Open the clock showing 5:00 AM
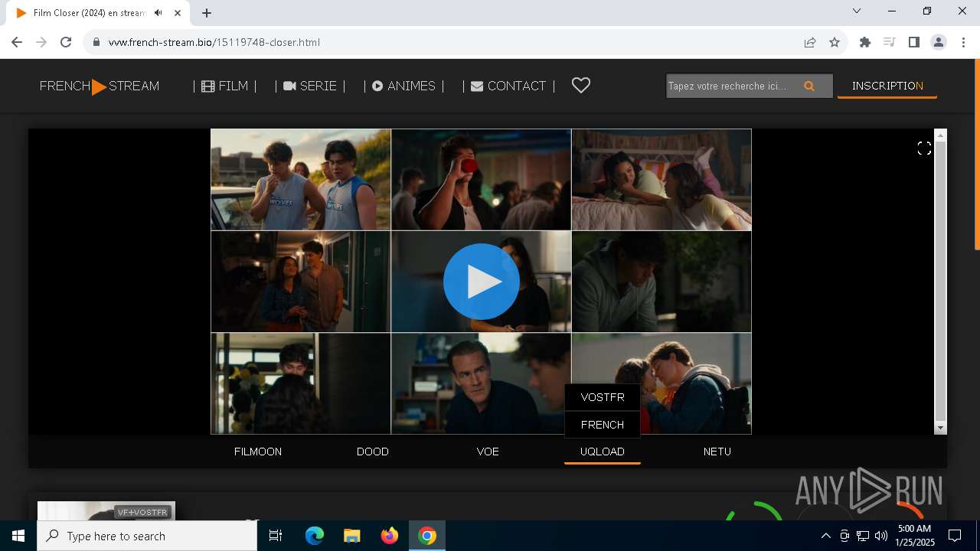 914,536
